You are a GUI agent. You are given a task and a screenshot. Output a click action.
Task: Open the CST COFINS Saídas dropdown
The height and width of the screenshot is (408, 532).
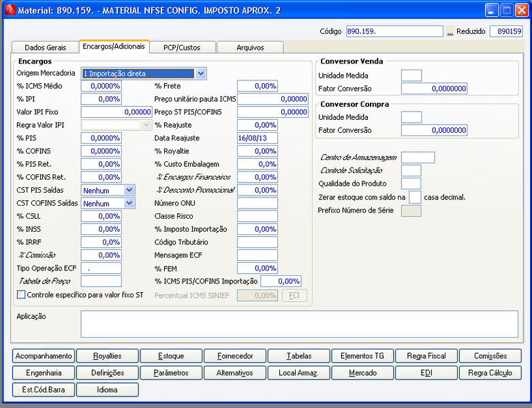(x=129, y=203)
